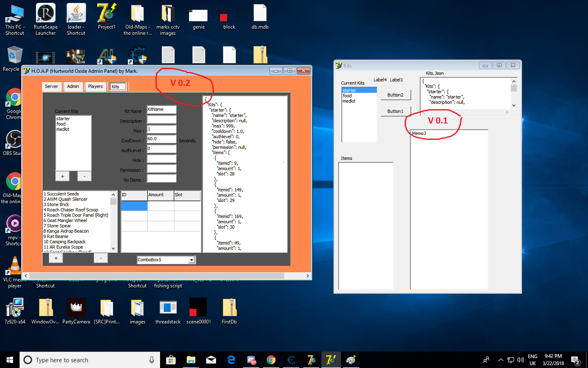Click the Kit Name input field
Image resolution: width=588 pixels, height=368 pixels.
(162, 110)
